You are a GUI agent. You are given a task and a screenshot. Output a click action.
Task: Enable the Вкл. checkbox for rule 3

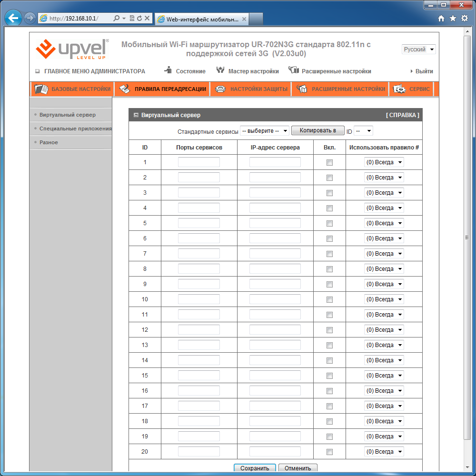[329, 193]
